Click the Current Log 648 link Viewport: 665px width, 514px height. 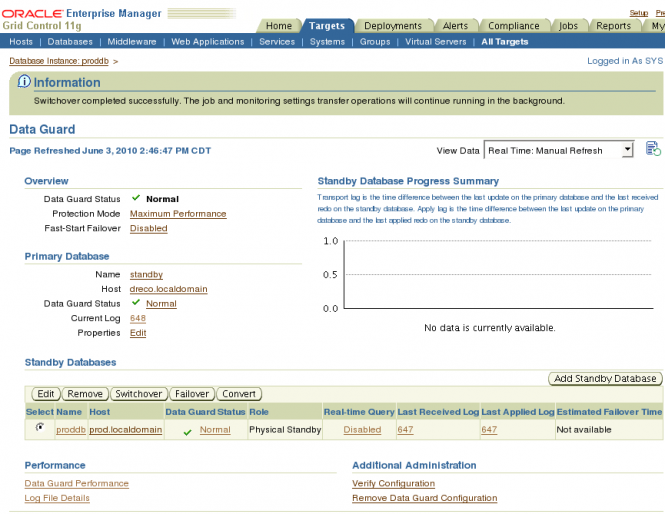pyautogui.click(x=138, y=318)
